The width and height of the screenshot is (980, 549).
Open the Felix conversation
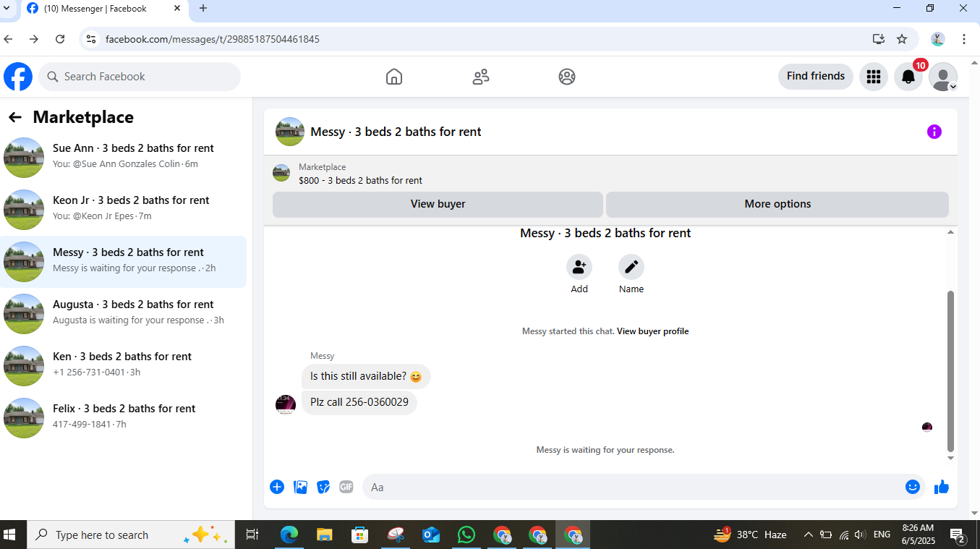coord(124,418)
